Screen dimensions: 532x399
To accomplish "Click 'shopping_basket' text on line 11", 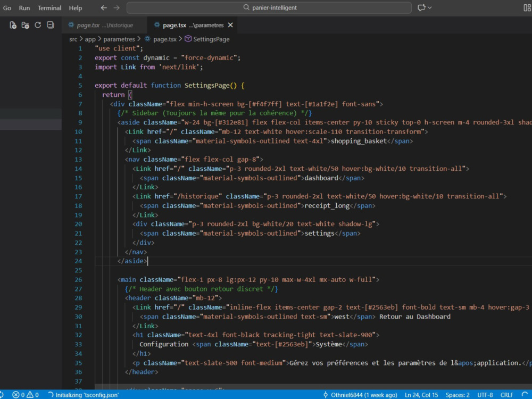I will tap(359, 141).
